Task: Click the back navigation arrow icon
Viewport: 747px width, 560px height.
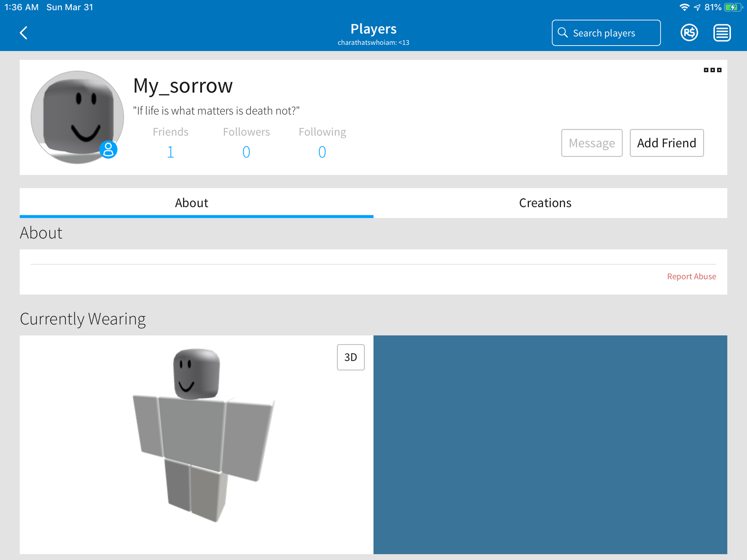Action: pyautogui.click(x=24, y=32)
